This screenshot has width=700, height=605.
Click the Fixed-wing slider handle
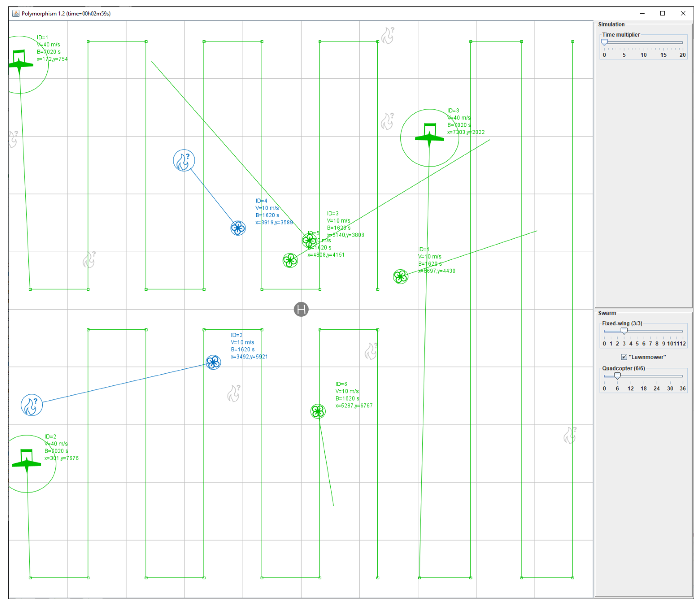click(624, 331)
